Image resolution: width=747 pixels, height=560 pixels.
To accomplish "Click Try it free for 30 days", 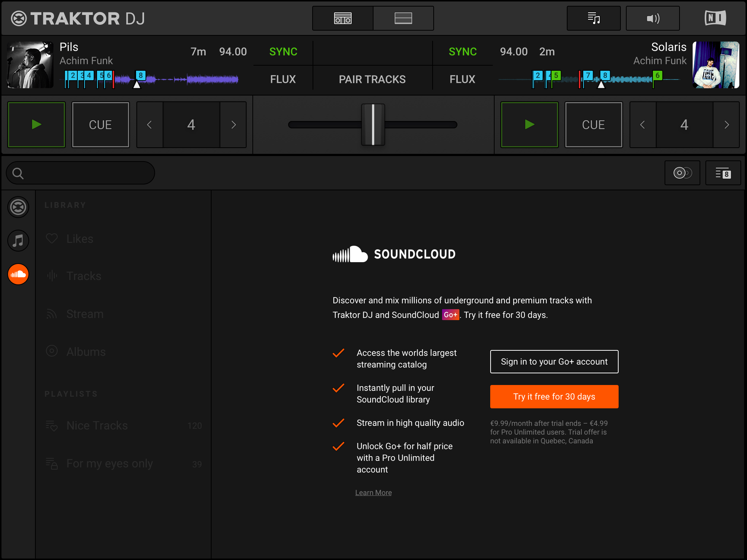I will pos(554,396).
